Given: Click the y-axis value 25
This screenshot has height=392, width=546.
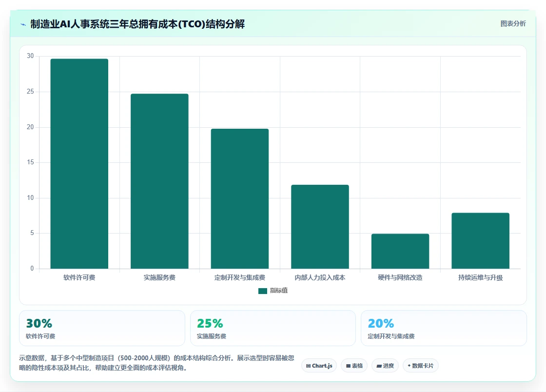Looking at the screenshot, I should click(x=30, y=92).
